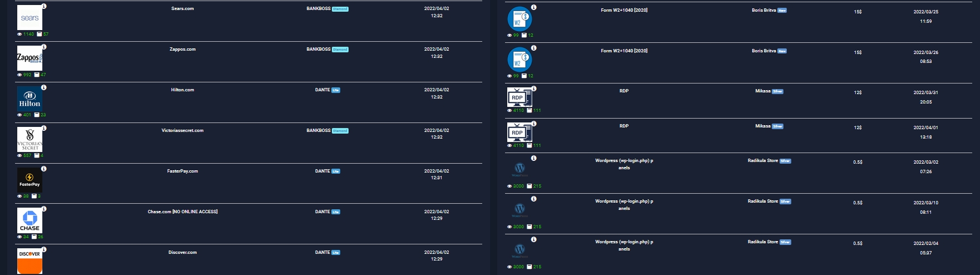Click the Hilton logo thumbnail

pyautogui.click(x=30, y=99)
